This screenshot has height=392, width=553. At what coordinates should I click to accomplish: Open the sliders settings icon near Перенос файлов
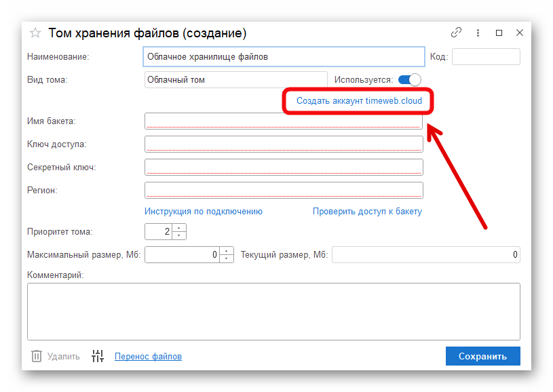point(98,356)
